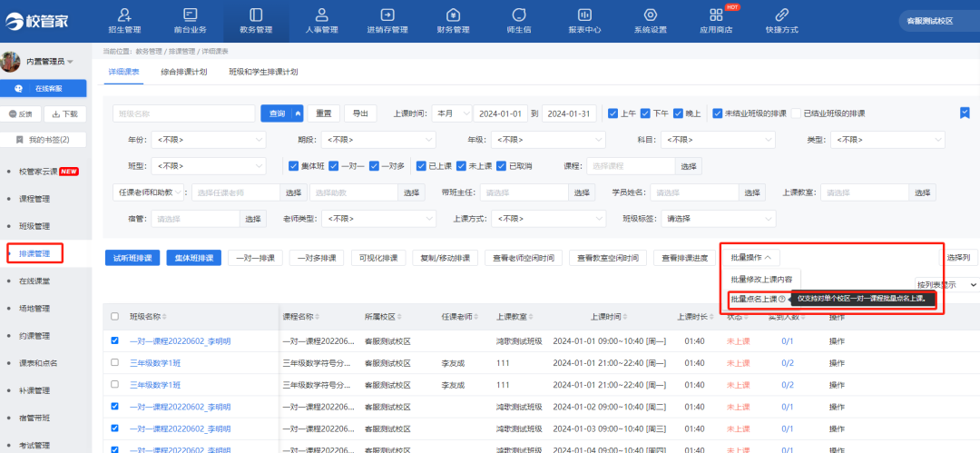The height and width of the screenshot is (453, 980).
Task: Open 系统设置 settings icon
Action: pyautogui.click(x=650, y=15)
